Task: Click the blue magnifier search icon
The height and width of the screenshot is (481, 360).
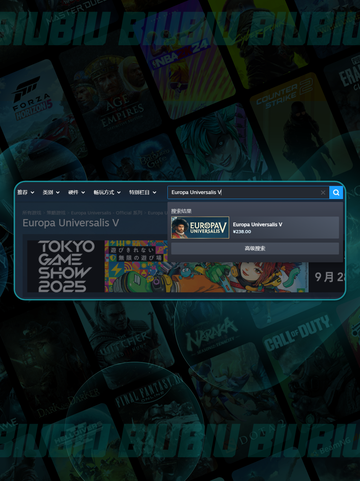Action: pos(336,192)
